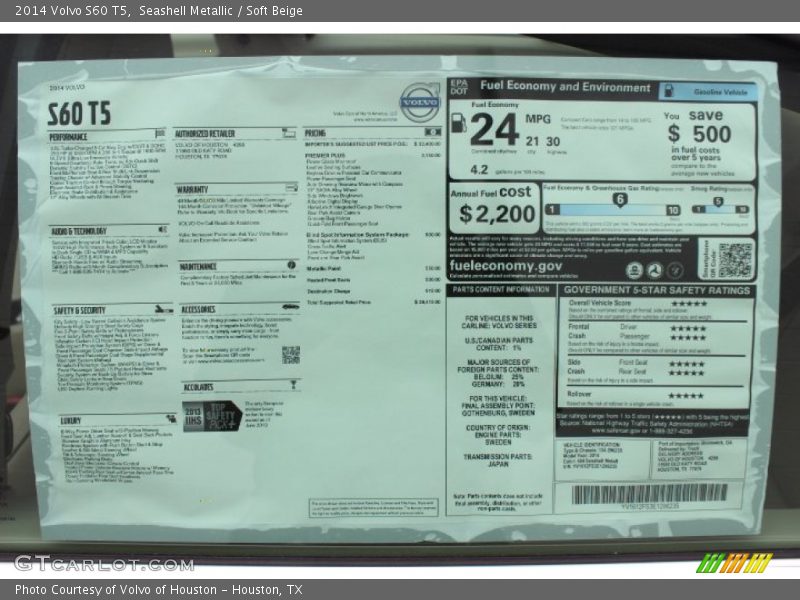
Task: Click the Volvo logo emblem on the sticker
Action: click(419, 102)
